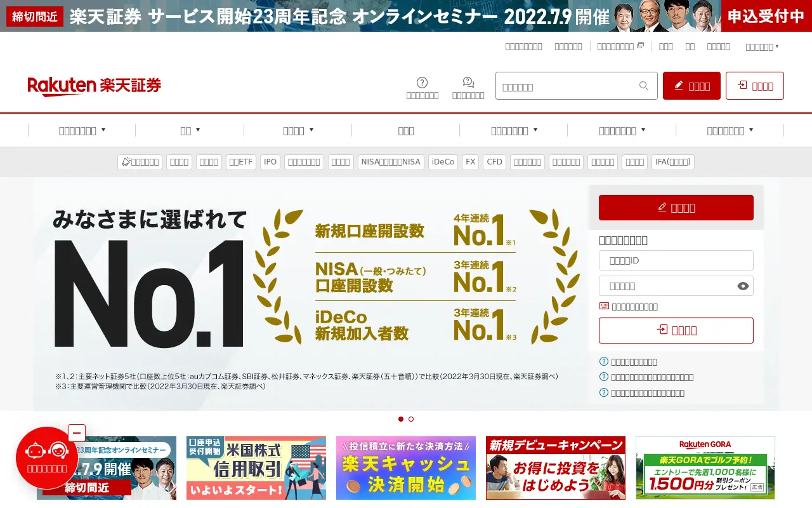Open the Rakuten GORA golf banner
Screen dimensions: 812x508
tap(705, 468)
